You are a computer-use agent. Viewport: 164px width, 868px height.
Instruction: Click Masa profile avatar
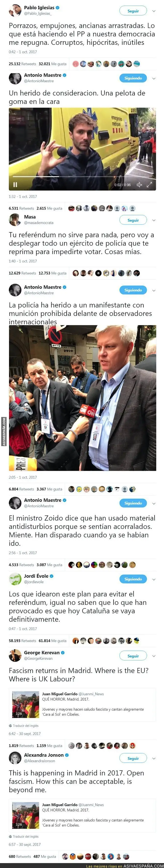coord(15,220)
